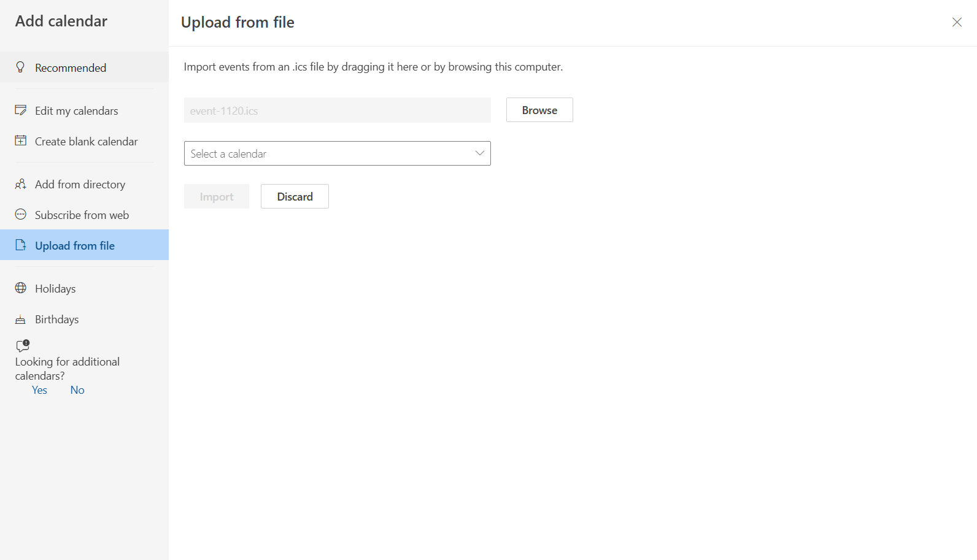Click the Recommended lightbulb icon

20,67
